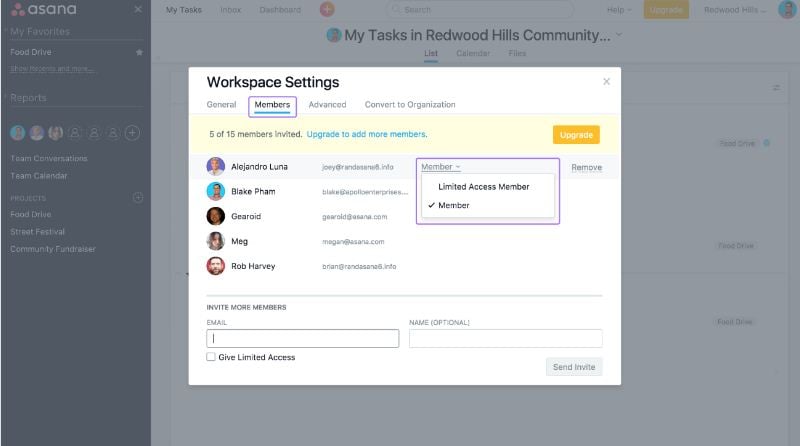Click the plus icon next to Projects
The image size is (800, 446).
tap(138, 198)
